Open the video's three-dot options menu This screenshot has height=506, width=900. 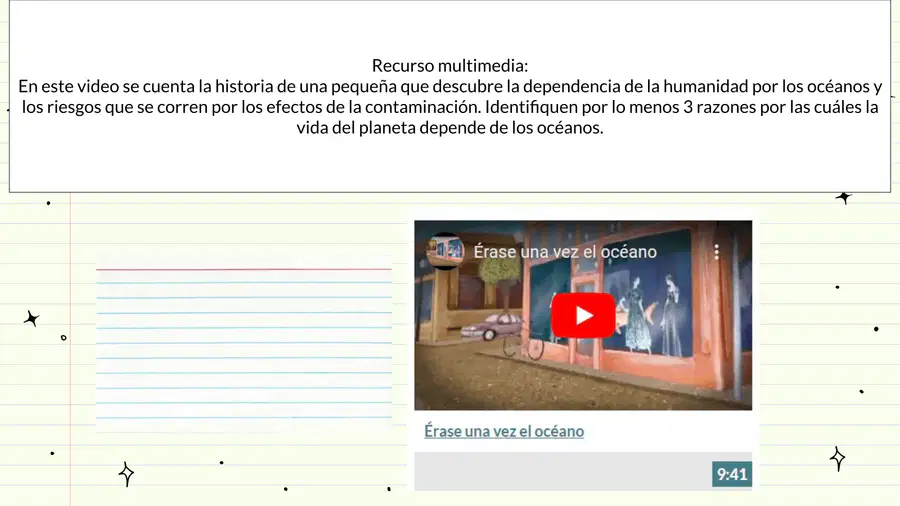click(x=716, y=252)
